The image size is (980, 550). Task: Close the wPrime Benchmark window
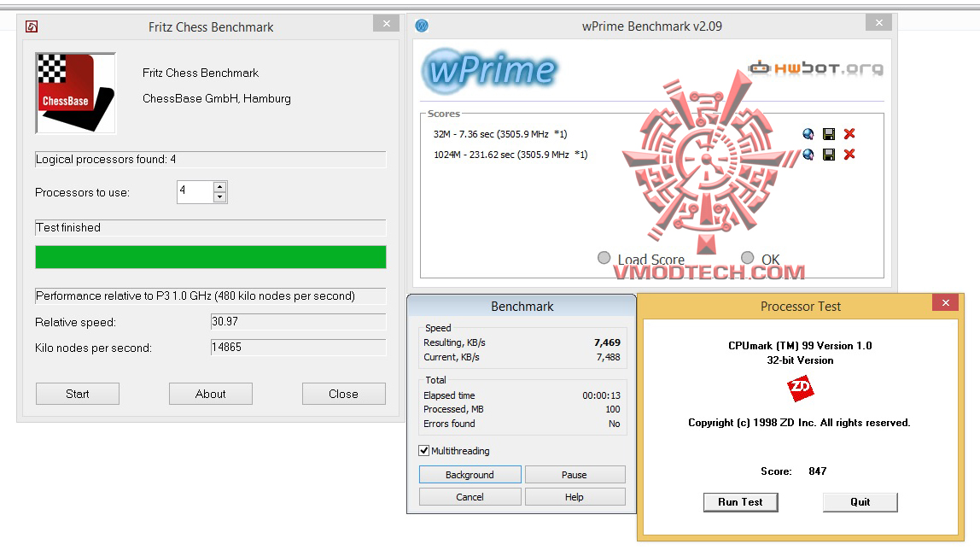point(878,22)
